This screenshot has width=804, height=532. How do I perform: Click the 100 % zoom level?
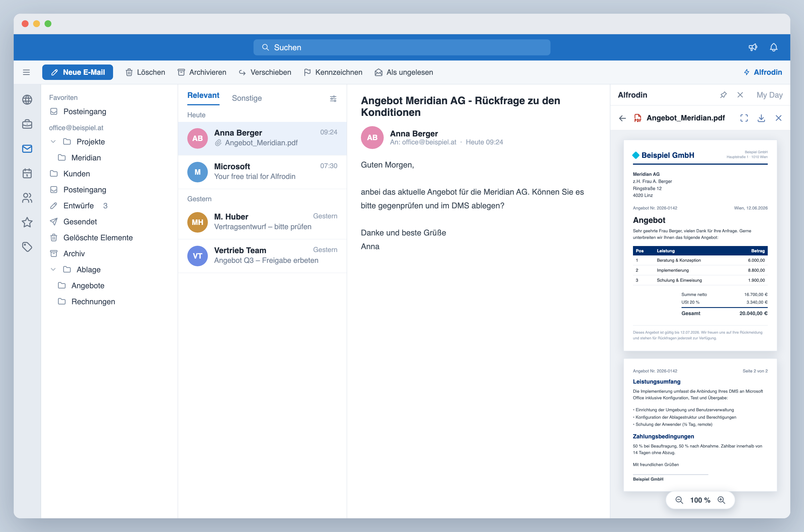click(700, 500)
